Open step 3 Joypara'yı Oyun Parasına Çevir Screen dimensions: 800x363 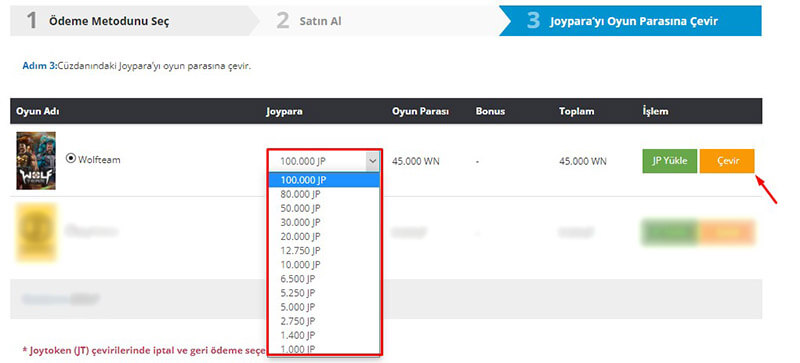click(631, 21)
